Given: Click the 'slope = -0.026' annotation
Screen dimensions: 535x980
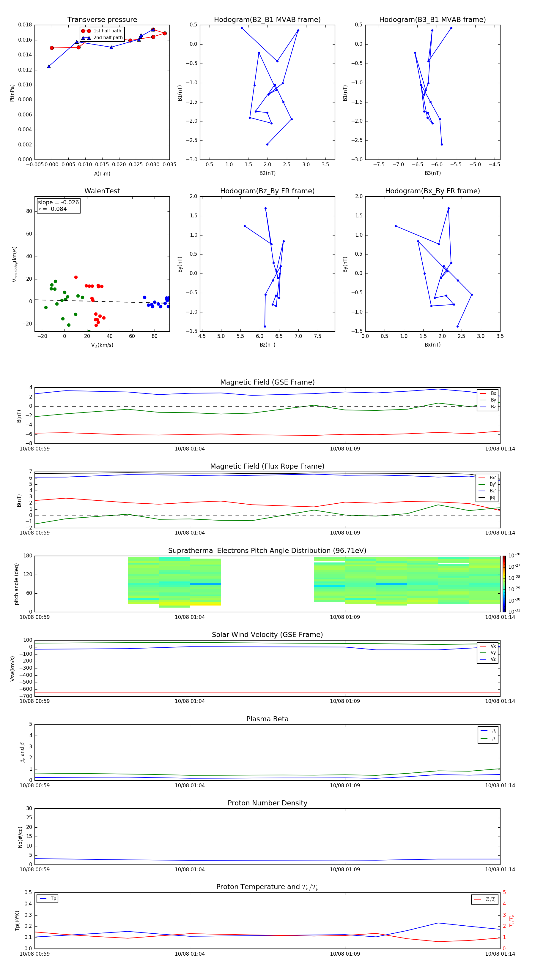Looking at the screenshot, I should [58, 203].
